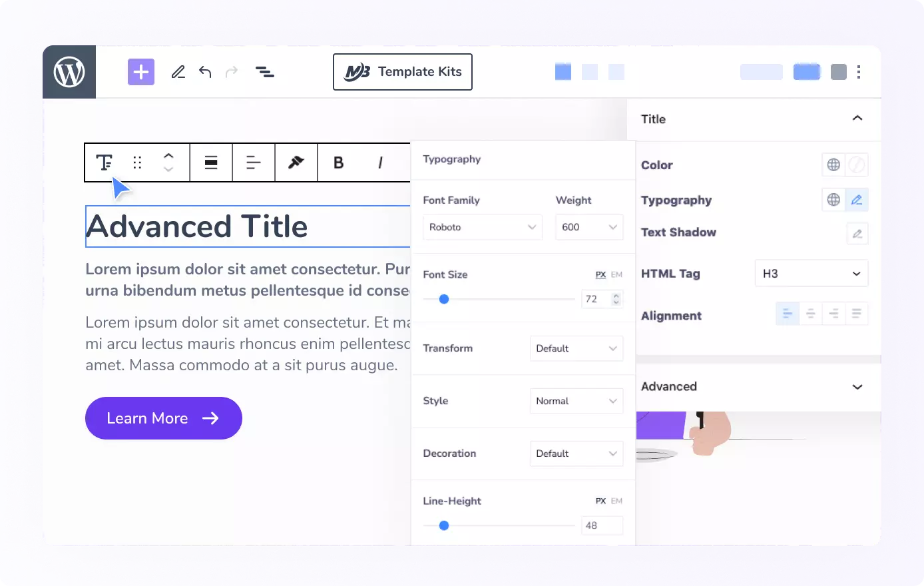This screenshot has width=924, height=586.
Task: Open the HTML Tag dropdown set to H3
Action: click(x=811, y=273)
